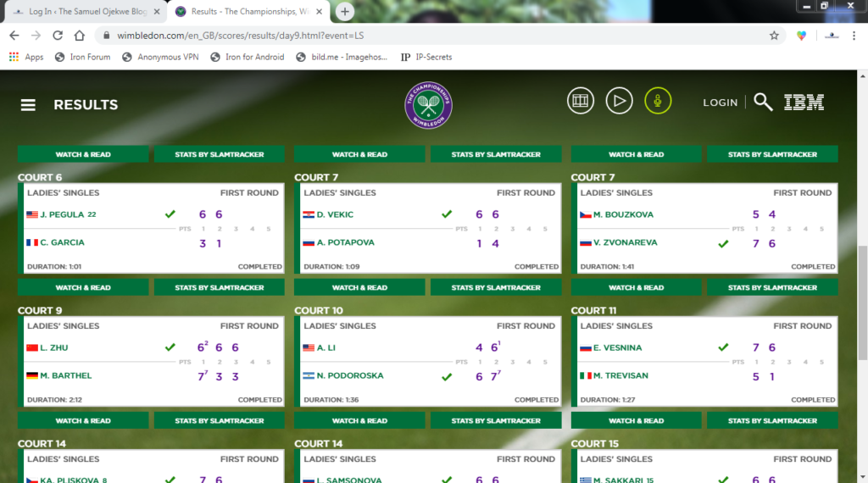Click the Wimbledon Championships logo

point(428,105)
